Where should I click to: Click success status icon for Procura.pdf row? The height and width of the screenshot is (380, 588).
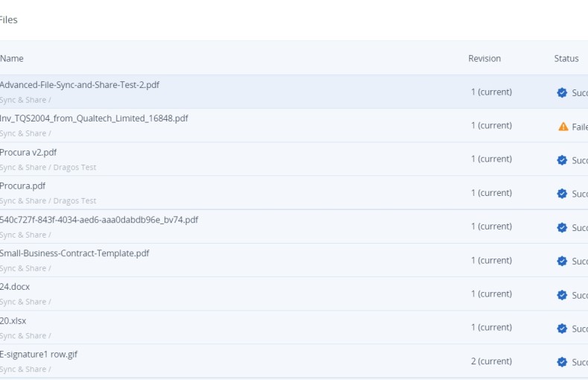click(x=562, y=194)
